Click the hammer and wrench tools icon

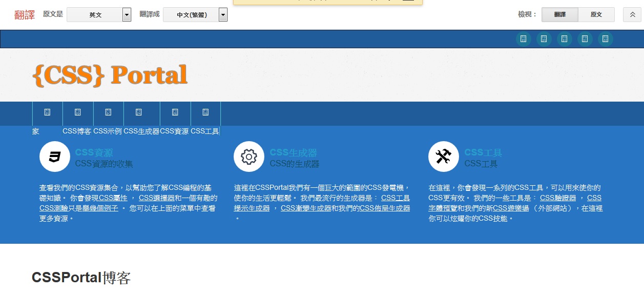pyautogui.click(x=444, y=157)
